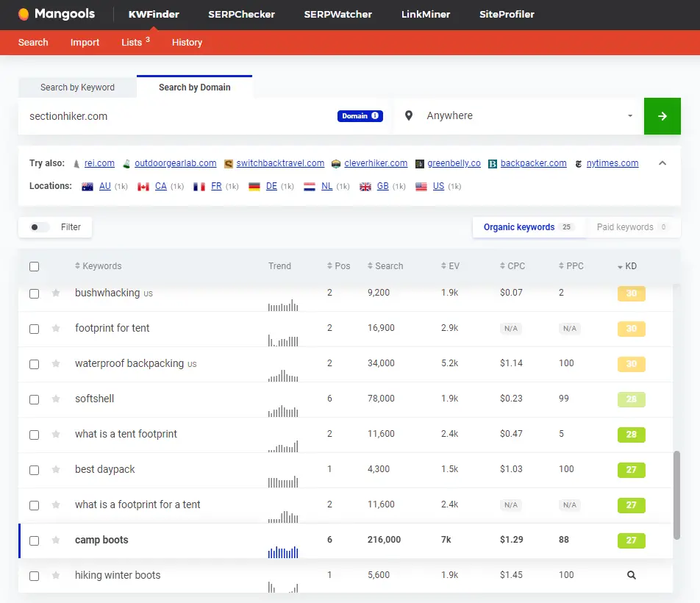The height and width of the screenshot is (603, 700).
Task: Star the camp boots keyword
Action: click(56, 540)
